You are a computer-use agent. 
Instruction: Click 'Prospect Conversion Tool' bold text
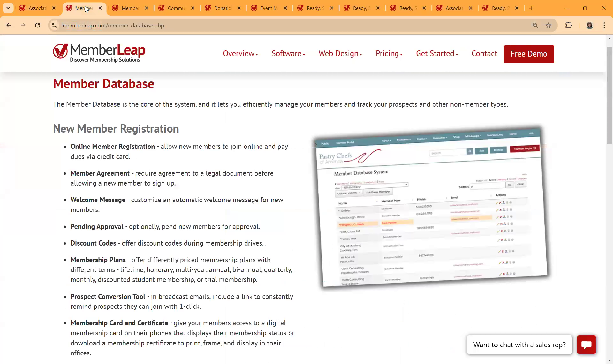click(108, 297)
